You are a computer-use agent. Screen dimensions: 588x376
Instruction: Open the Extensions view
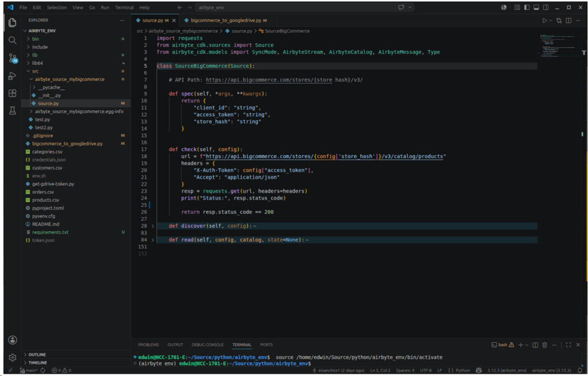13,93
